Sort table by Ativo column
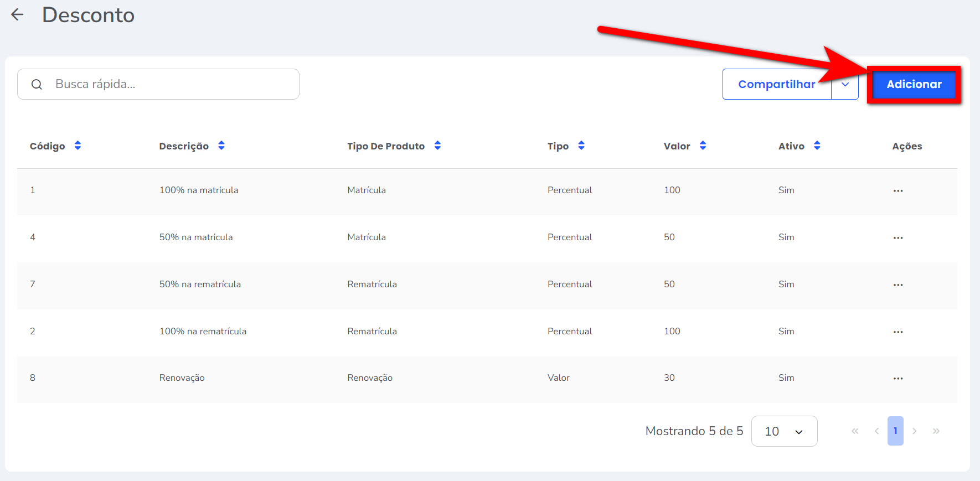Screen dimensions: 980x481 [817, 146]
